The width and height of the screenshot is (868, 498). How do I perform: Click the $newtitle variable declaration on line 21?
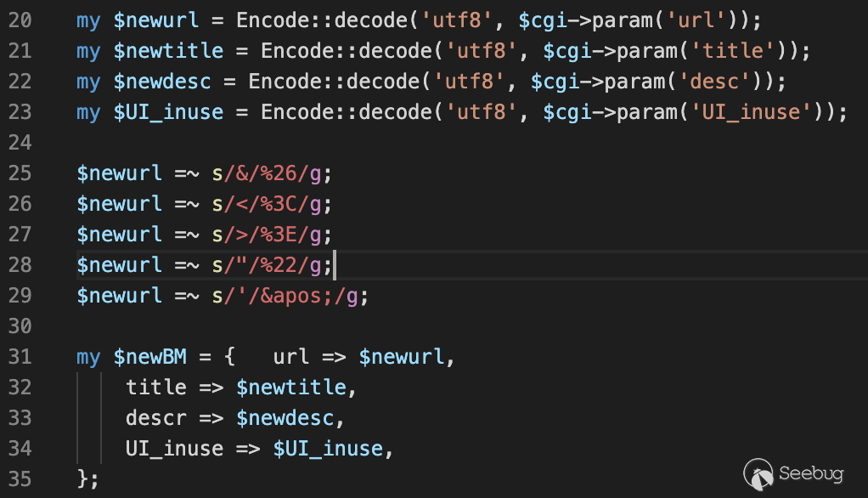pos(168,51)
